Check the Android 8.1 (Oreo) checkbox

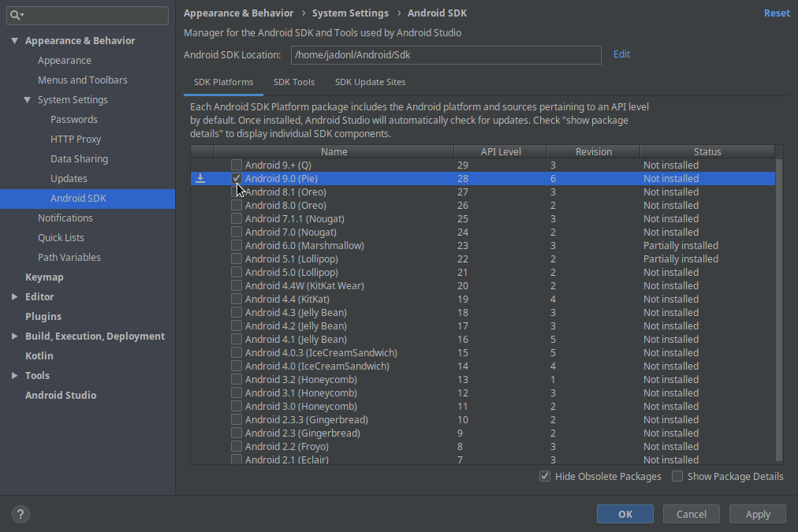click(x=237, y=192)
